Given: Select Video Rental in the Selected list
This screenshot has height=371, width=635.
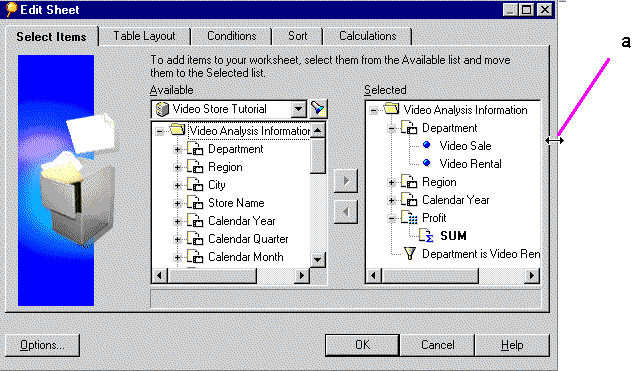Looking at the screenshot, I should [x=471, y=164].
